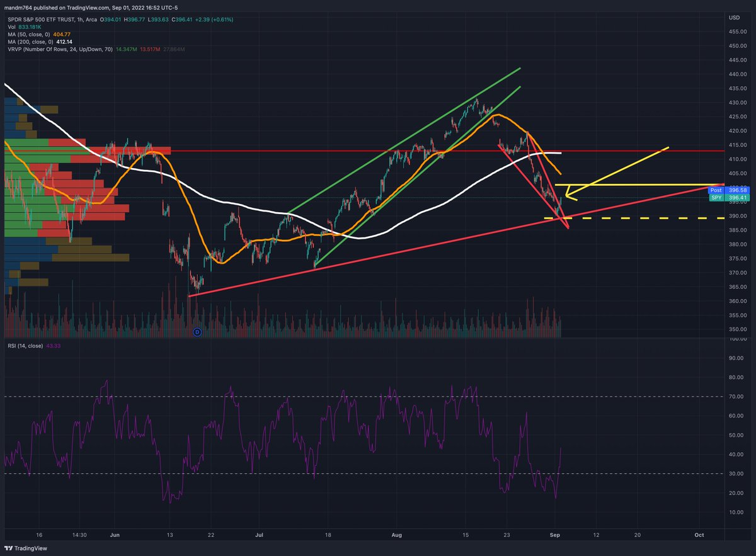The height and width of the screenshot is (556, 756).
Task: Click the Aug label on time axis
Action: (x=396, y=534)
